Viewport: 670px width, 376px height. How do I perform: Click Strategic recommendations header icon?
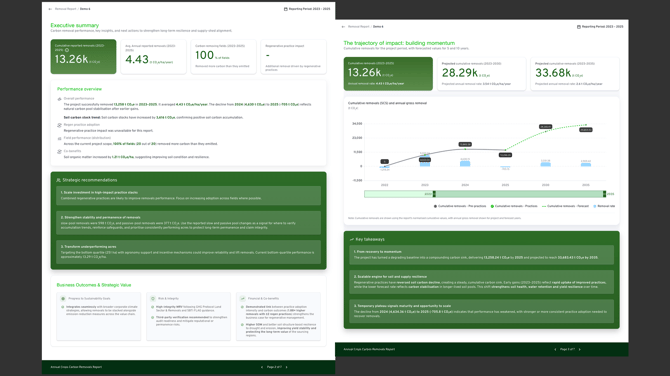tap(59, 180)
